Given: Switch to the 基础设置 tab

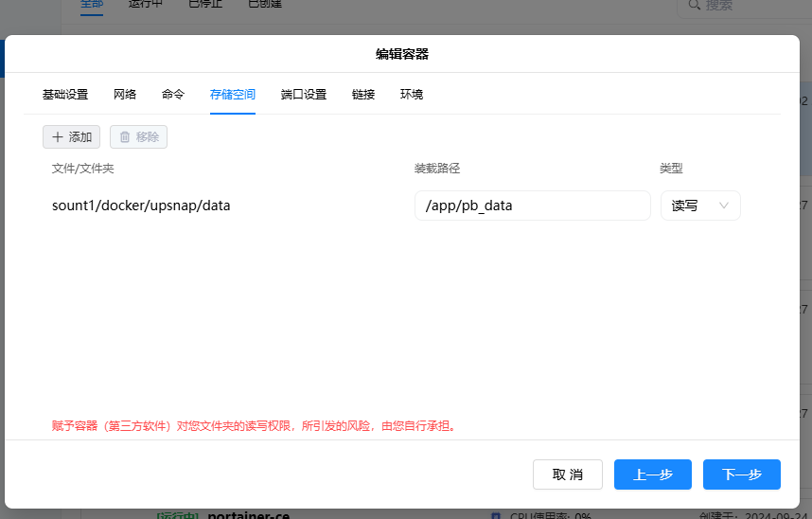Looking at the screenshot, I should click(x=65, y=95).
